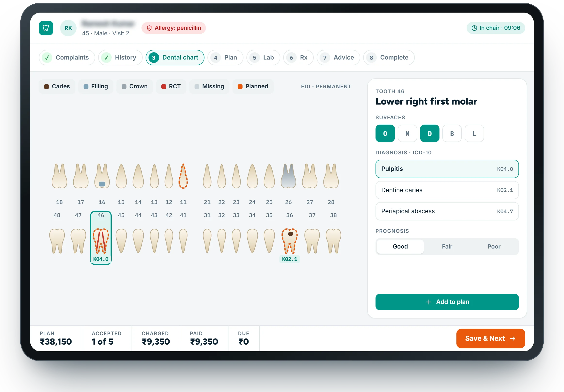Open the Lab step

(x=263, y=58)
